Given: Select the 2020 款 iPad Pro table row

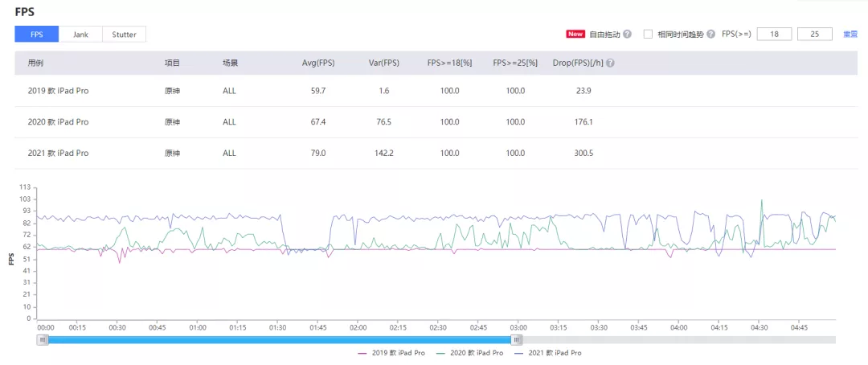Looking at the screenshot, I should [436, 122].
